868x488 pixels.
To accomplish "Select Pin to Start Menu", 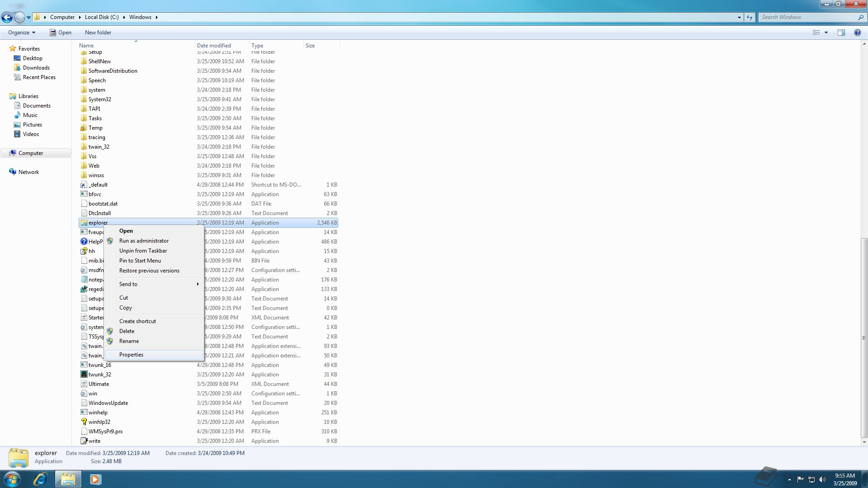I will click(x=154, y=261).
